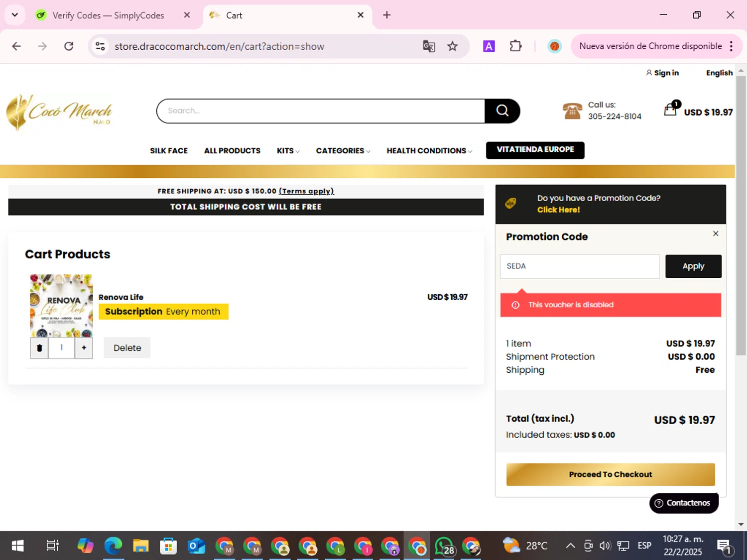Screen dimensions: 747x560
Task: Open Outlook from taskbar
Action: (x=196, y=546)
